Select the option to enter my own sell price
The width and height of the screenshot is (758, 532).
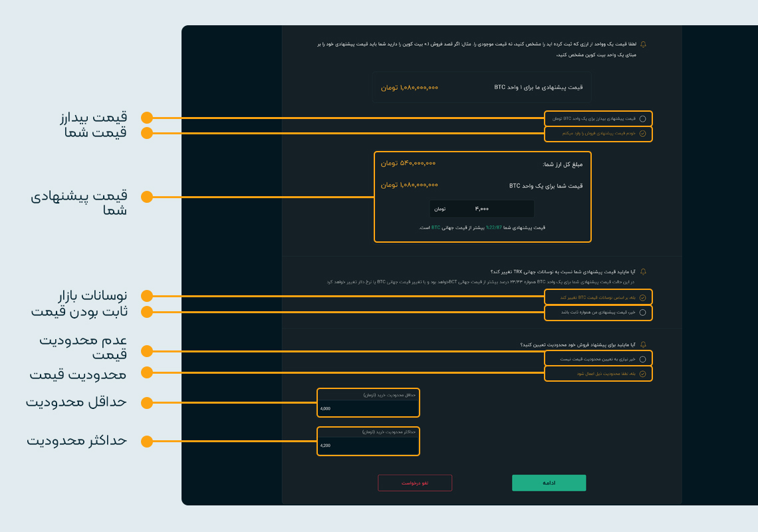[x=642, y=134]
